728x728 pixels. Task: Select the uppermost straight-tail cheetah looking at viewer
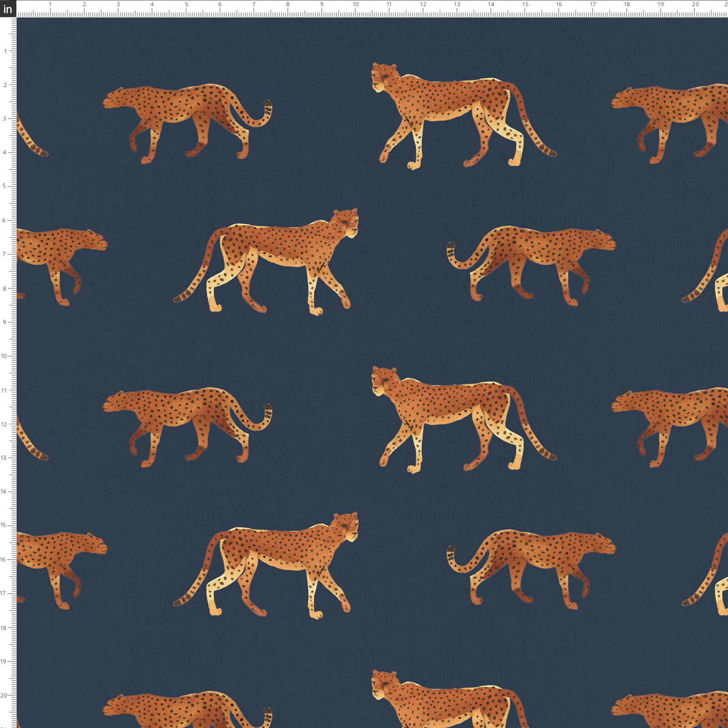pyautogui.click(x=464, y=116)
